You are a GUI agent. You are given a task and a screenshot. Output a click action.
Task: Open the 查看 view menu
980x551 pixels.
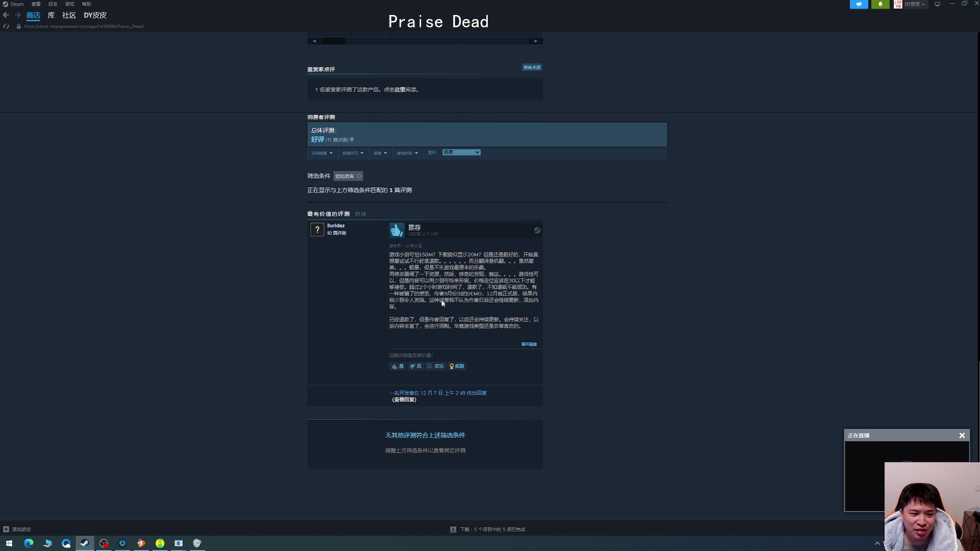click(36, 4)
